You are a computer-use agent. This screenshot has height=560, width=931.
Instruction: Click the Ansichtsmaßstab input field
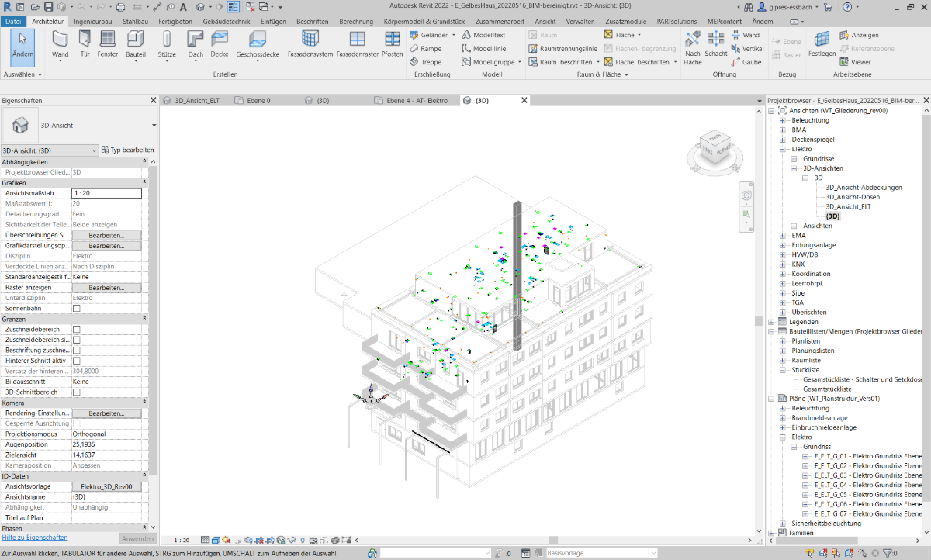click(106, 193)
